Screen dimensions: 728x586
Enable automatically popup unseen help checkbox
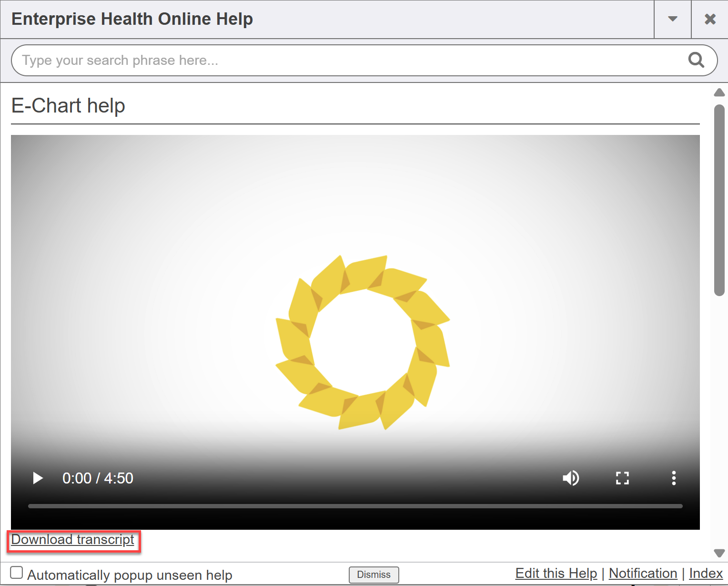point(17,573)
